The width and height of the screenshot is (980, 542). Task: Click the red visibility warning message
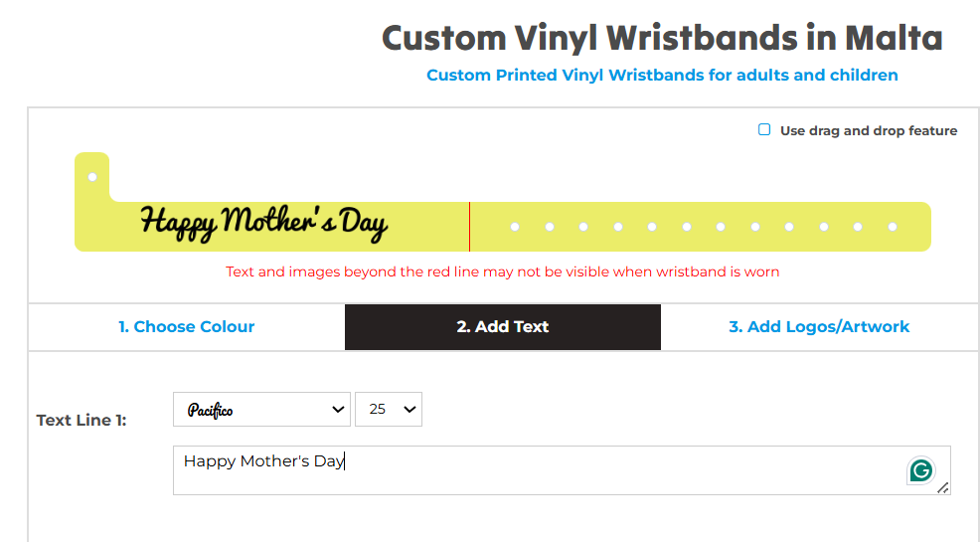(502, 271)
